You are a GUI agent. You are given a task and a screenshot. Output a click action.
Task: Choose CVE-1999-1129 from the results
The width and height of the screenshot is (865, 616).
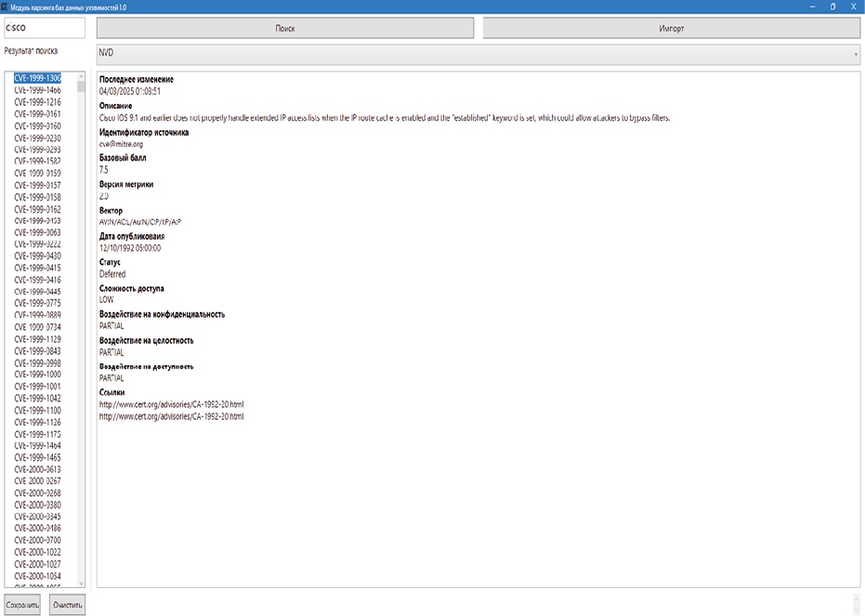coord(37,339)
